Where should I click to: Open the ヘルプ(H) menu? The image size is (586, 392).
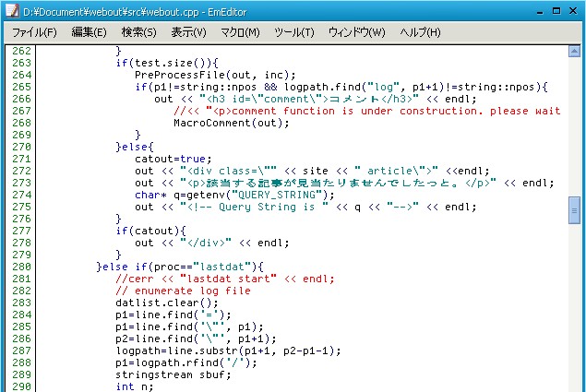(421, 32)
